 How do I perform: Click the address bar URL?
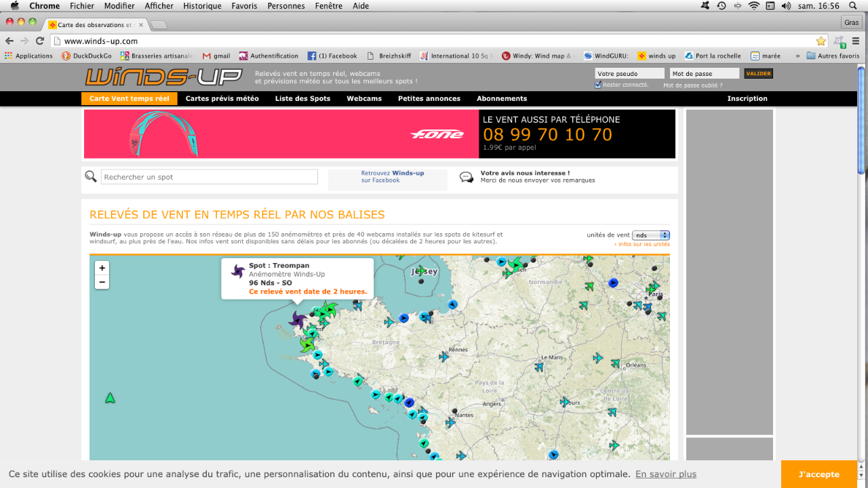(101, 41)
